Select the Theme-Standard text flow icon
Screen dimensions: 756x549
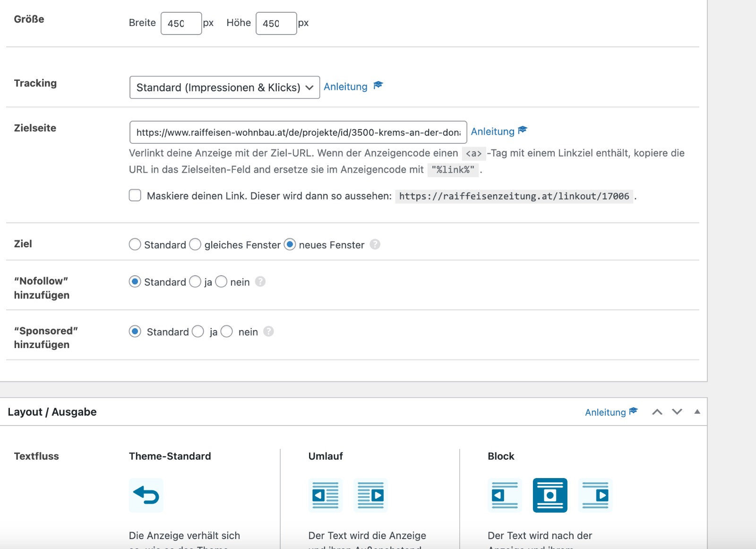(x=146, y=495)
